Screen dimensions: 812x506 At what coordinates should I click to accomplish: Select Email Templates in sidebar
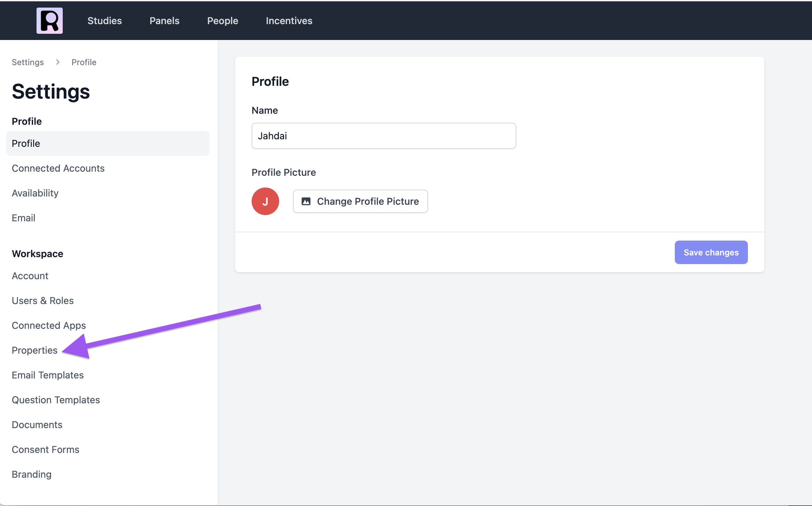[48, 375]
